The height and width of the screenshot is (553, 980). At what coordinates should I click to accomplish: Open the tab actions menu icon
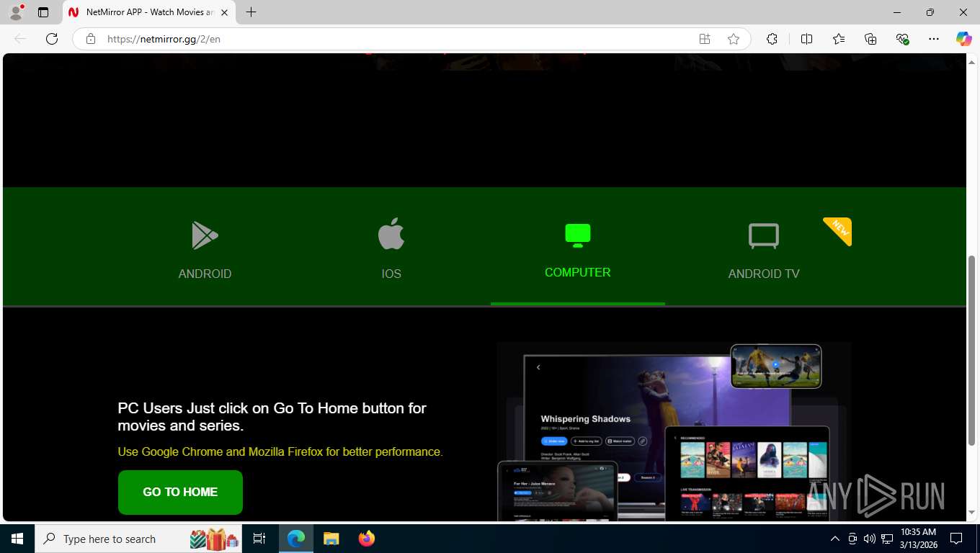[x=43, y=12]
